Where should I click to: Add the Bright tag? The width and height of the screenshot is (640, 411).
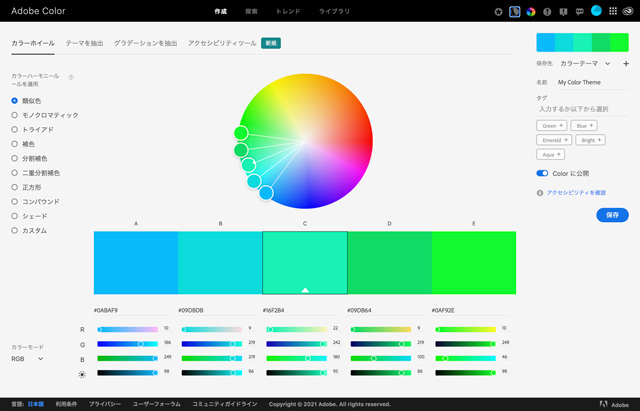coord(591,140)
